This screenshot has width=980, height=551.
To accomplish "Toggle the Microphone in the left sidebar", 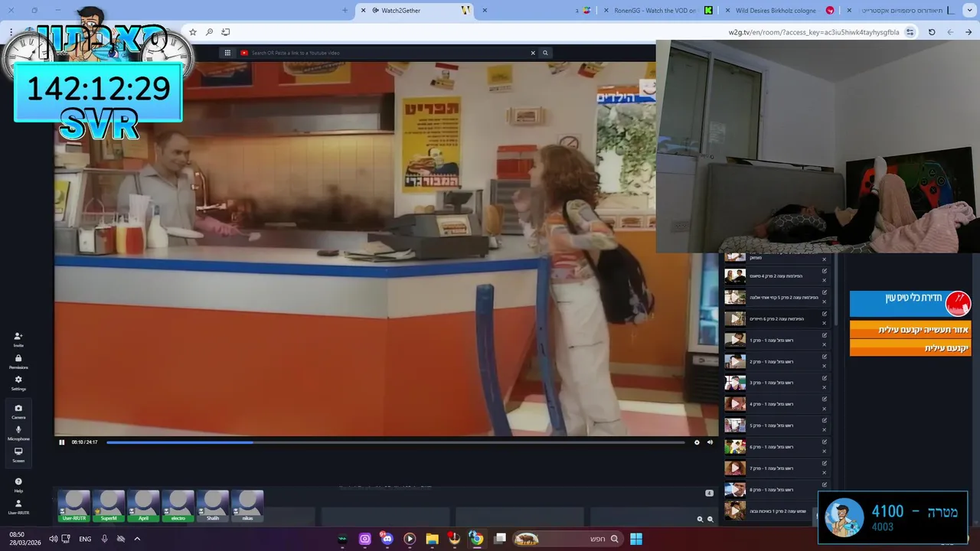I will coord(18,433).
